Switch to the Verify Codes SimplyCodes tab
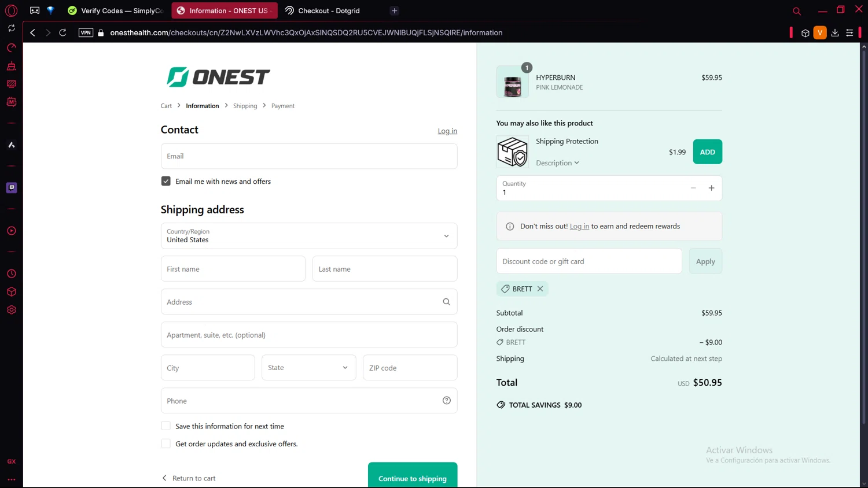Image resolution: width=868 pixels, height=488 pixels. (116, 10)
